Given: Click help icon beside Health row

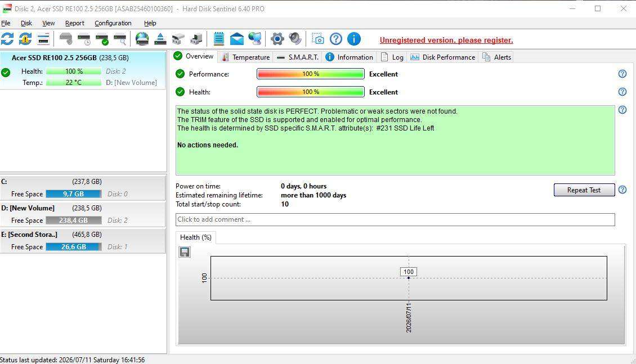Looking at the screenshot, I should (622, 92).
